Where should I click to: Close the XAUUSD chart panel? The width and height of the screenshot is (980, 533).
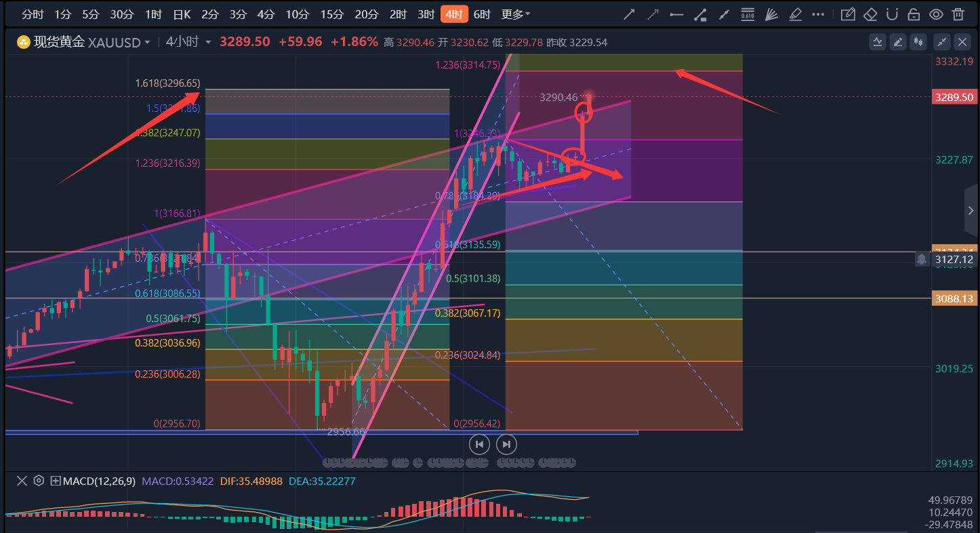click(x=962, y=42)
